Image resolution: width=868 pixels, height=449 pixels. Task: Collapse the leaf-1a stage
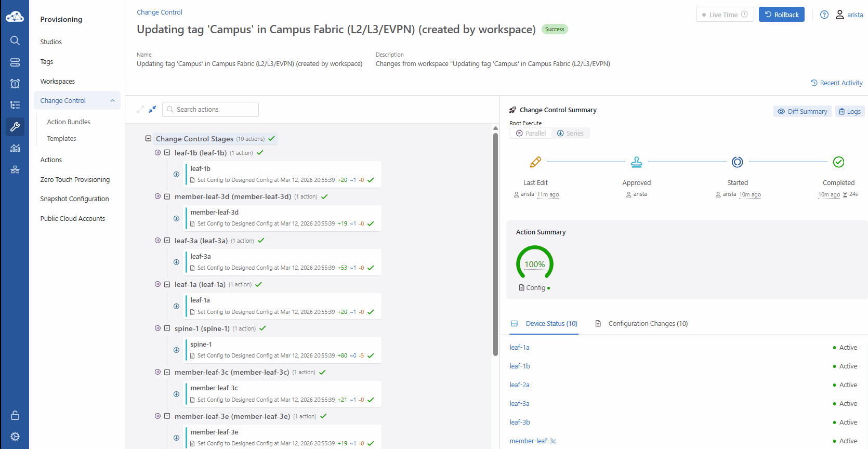pyautogui.click(x=167, y=284)
